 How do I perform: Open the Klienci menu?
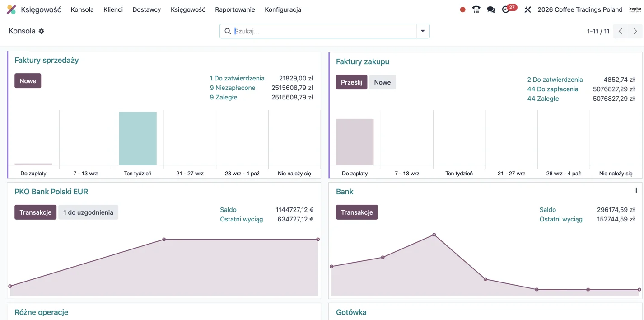[113, 9]
